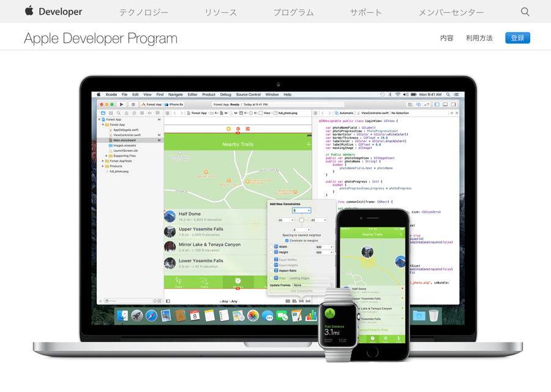
Task: Go to the 内容 page link
Action: pyautogui.click(x=447, y=38)
